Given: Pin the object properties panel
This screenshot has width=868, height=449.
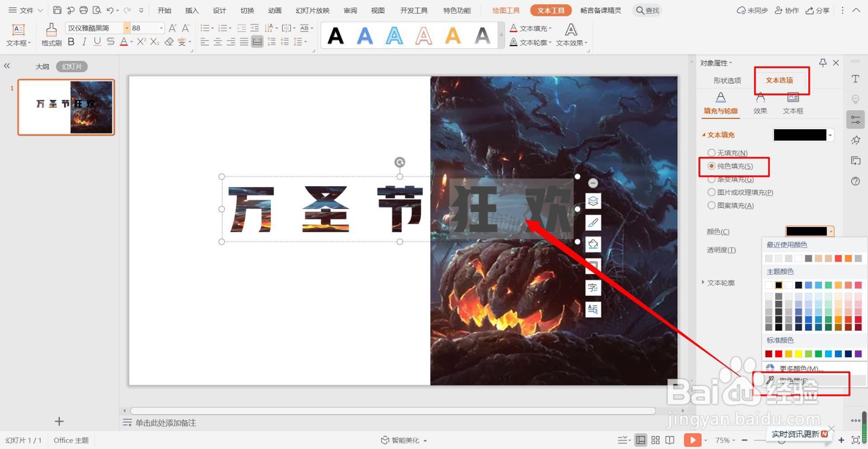Looking at the screenshot, I should pos(823,63).
